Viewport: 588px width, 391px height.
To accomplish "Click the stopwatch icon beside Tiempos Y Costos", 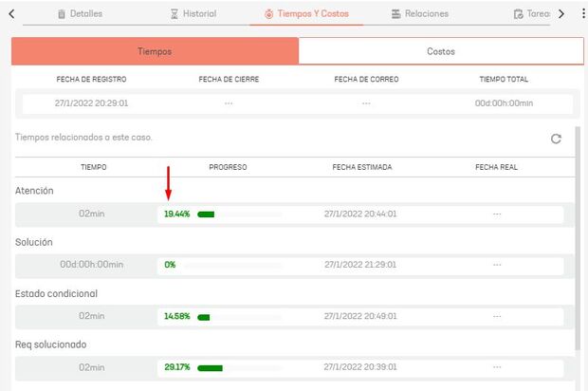I will (x=269, y=14).
